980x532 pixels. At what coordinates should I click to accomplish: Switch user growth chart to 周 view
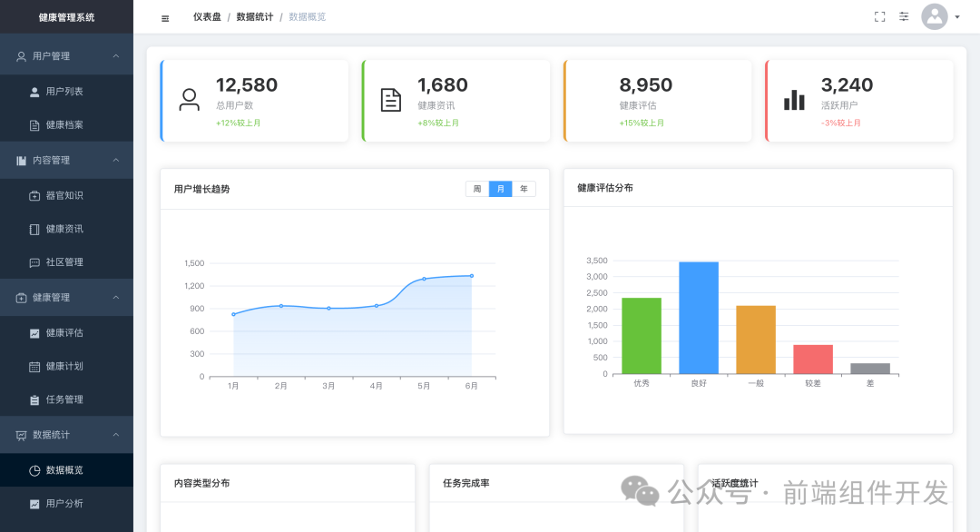(478, 189)
